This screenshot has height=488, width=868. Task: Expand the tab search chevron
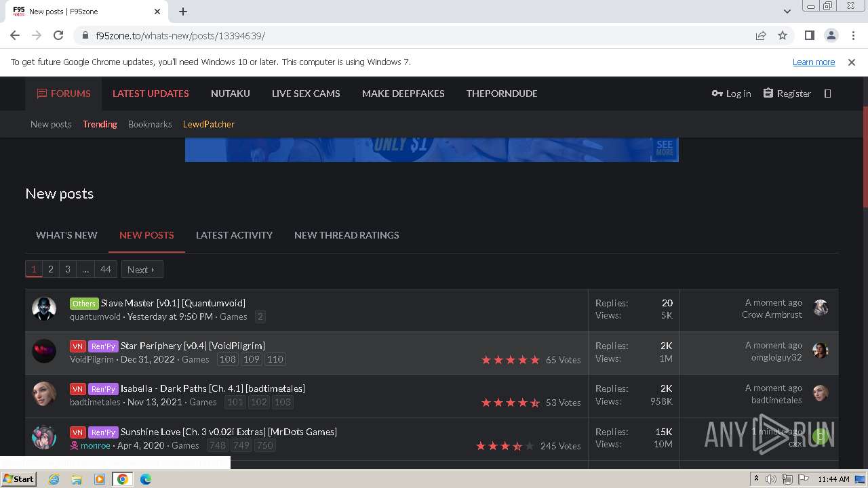(x=787, y=11)
